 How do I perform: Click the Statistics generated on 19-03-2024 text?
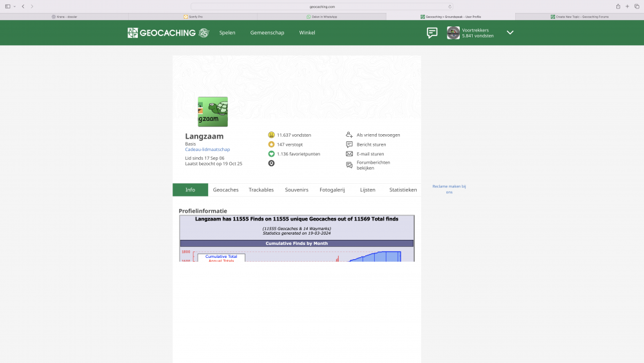point(296,233)
